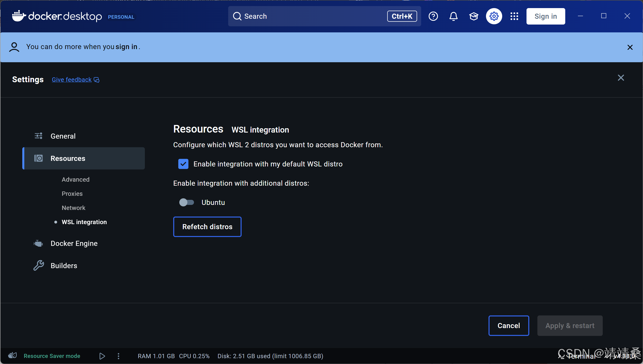Click the PERSONAL plan label

point(121,17)
